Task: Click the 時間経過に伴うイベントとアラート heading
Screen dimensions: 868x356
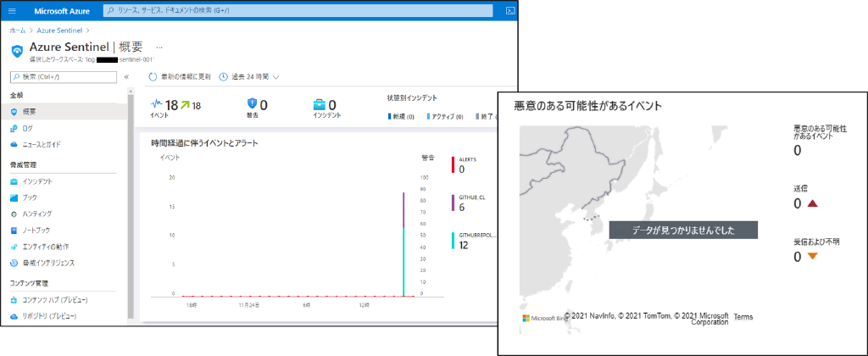Action: (x=205, y=143)
